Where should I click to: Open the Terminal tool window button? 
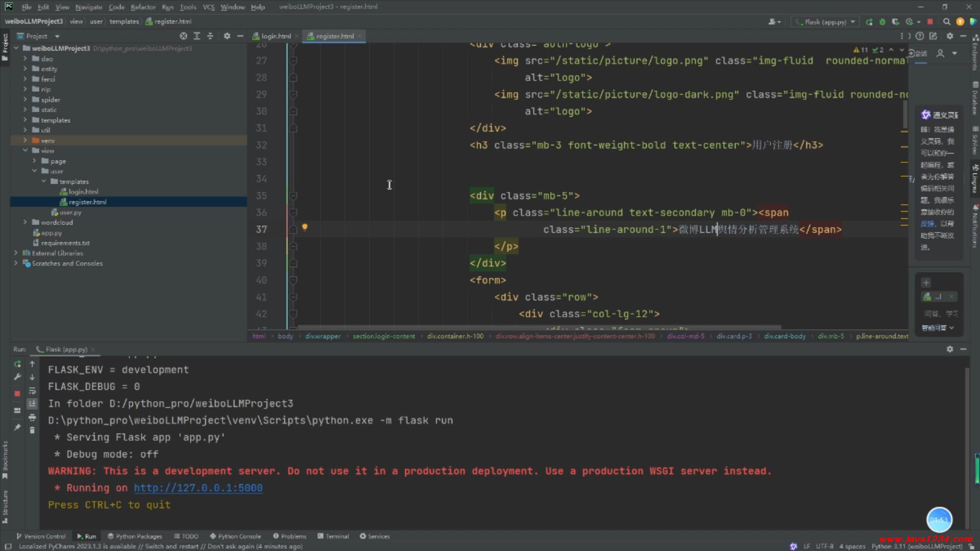tap(333, 536)
